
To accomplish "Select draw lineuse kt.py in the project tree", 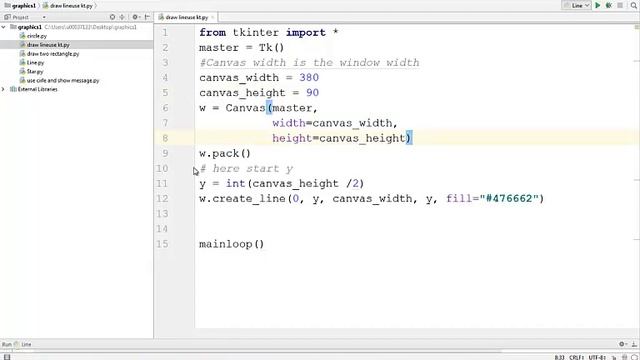I will point(48,45).
